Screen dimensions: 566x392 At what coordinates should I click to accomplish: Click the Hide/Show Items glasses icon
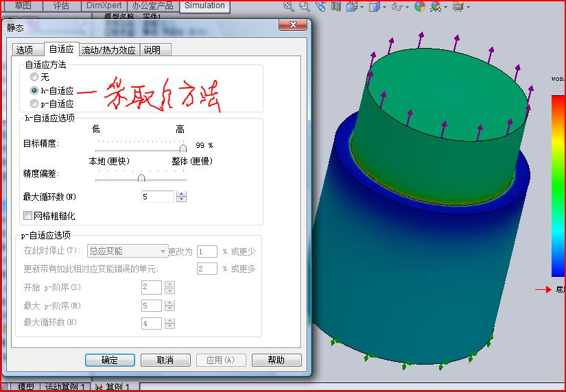pyautogui.click(x=397, y=6)
